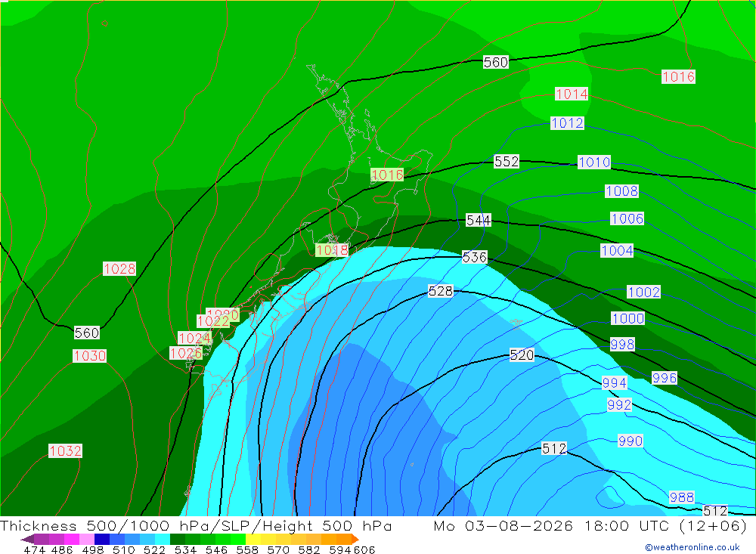Select the 988 isobar label

point(682,497)
